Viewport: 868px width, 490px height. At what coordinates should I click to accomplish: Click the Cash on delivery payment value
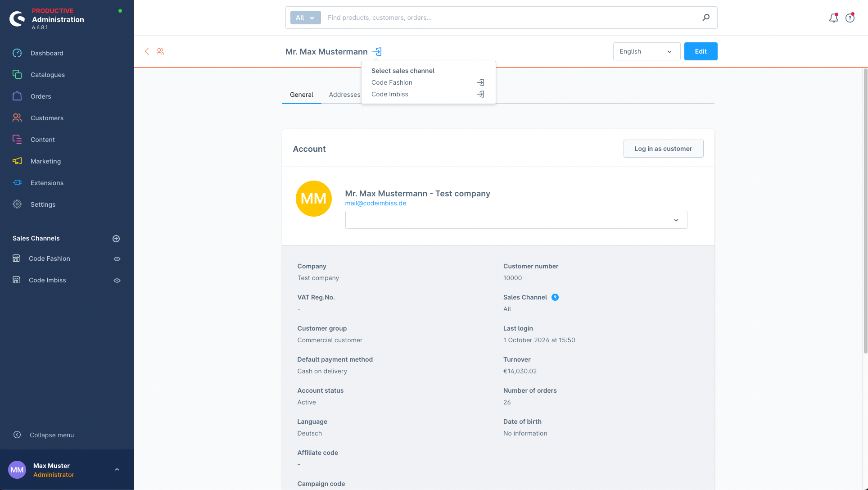point(322,371)
